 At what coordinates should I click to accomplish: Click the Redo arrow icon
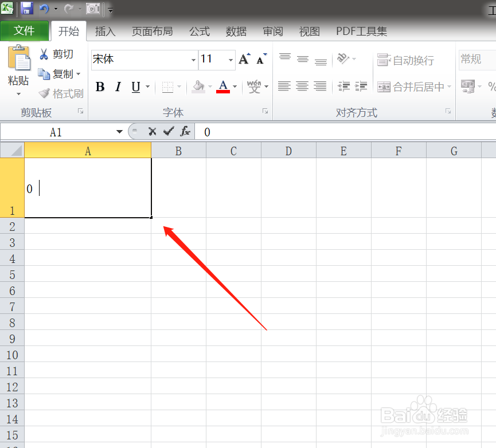point(69,9)
